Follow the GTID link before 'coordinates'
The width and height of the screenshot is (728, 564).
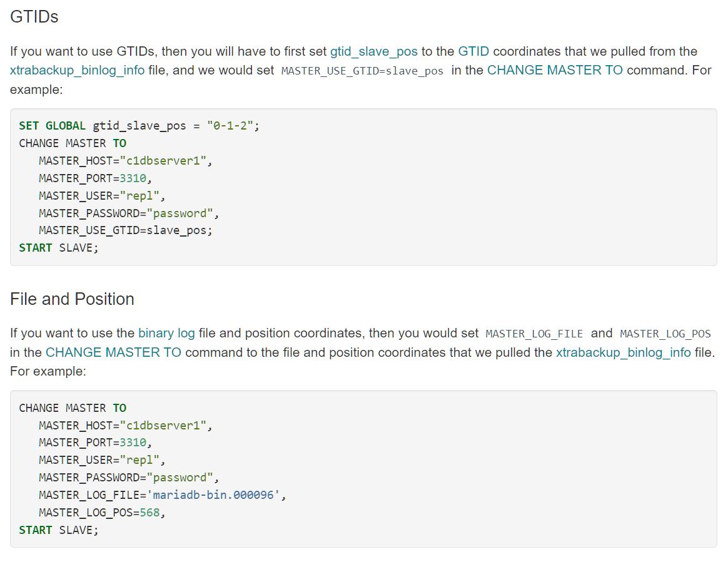click(473, 51)
